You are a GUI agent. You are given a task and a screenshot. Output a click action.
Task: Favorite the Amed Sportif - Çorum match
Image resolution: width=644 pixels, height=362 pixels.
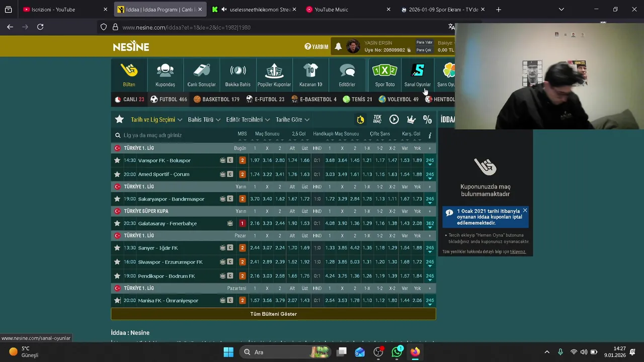click(117, 174)
